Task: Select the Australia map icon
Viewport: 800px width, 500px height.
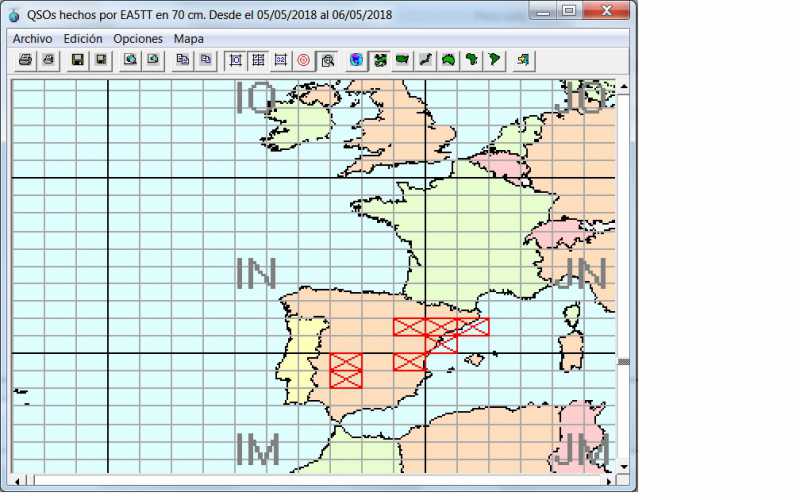Action: click(448, 60)
